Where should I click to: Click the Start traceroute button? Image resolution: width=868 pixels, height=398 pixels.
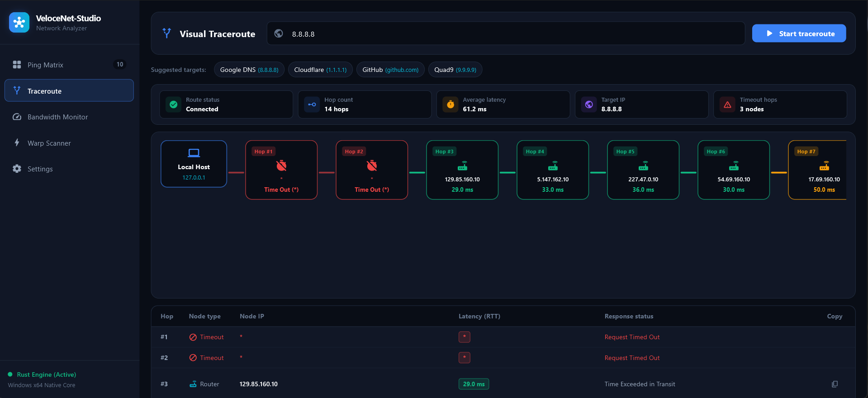pos(799,33)
